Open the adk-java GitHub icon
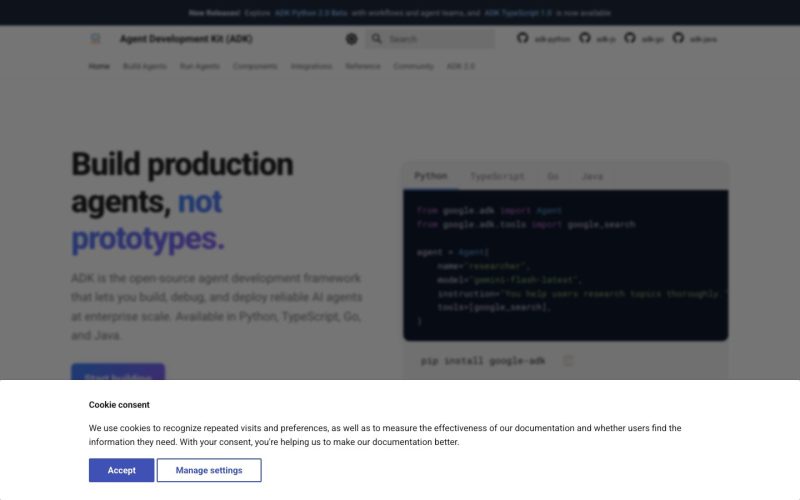Screen dimensions: 800x500 click(x=678, y=38)
